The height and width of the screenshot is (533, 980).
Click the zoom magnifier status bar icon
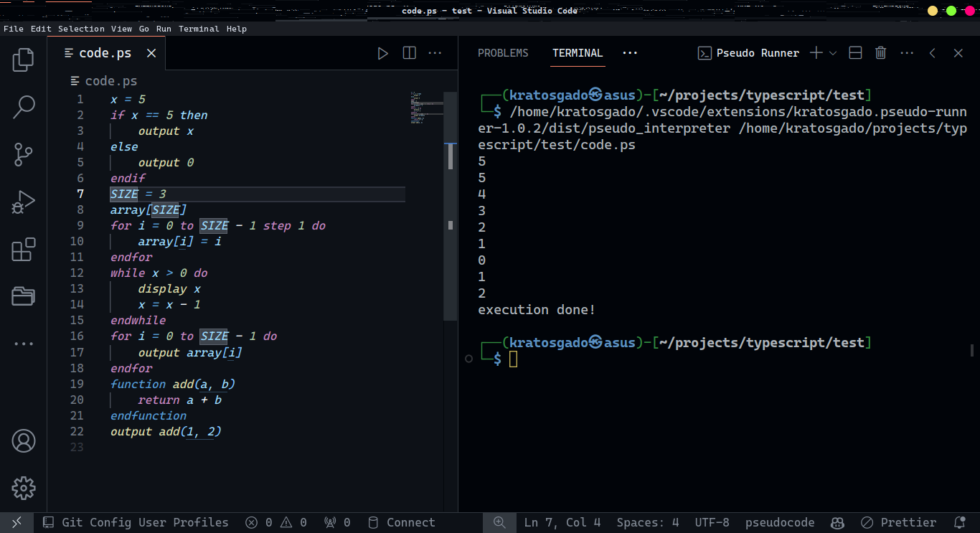pyautogui.click(x=499, y=522)
